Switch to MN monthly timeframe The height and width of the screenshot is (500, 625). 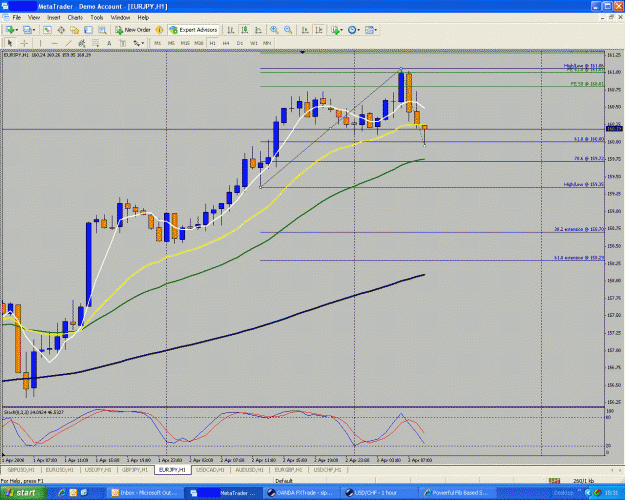coord(267,43)
